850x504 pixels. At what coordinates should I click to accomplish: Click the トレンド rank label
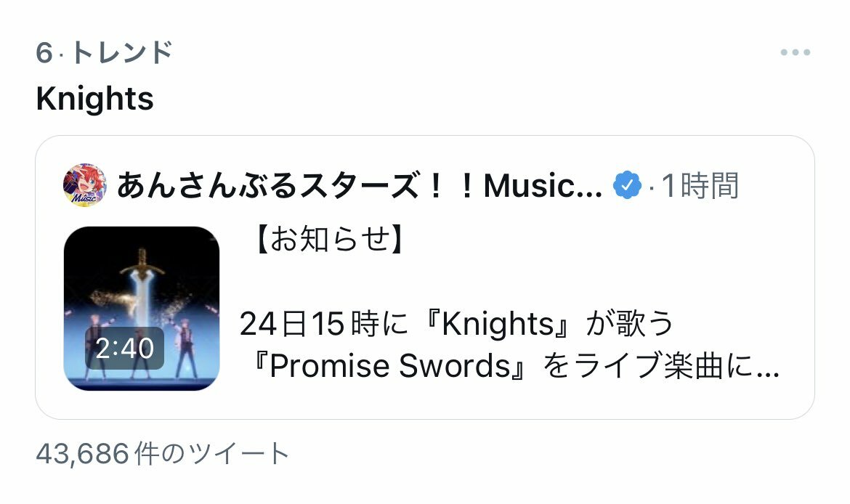tap(121, 52)
